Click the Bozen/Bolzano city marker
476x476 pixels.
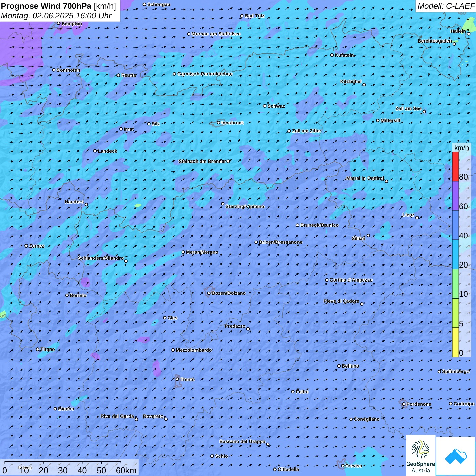[x=209, y=293]
